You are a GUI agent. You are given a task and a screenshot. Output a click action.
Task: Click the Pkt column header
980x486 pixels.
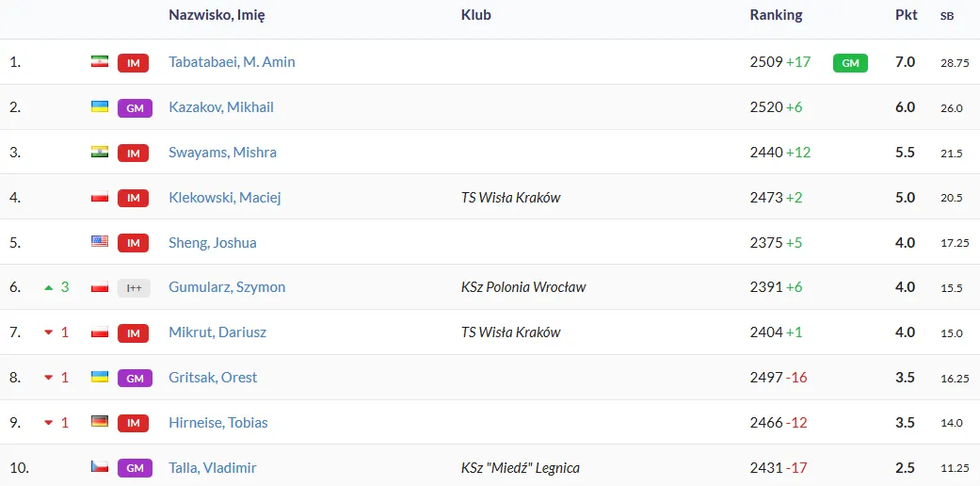(x=906, y=15)
